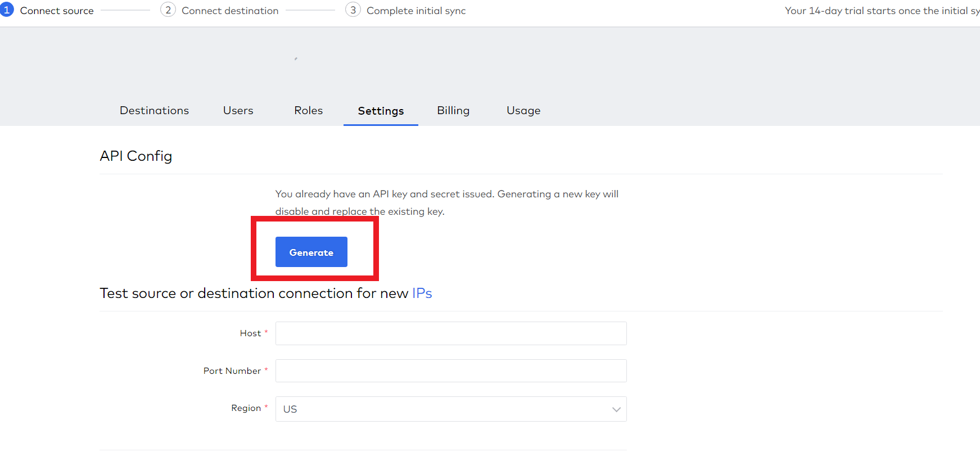Viewport: 980px width, 470px height.
Task: Click the step 3 circle icon
Action: pos(353,10)
